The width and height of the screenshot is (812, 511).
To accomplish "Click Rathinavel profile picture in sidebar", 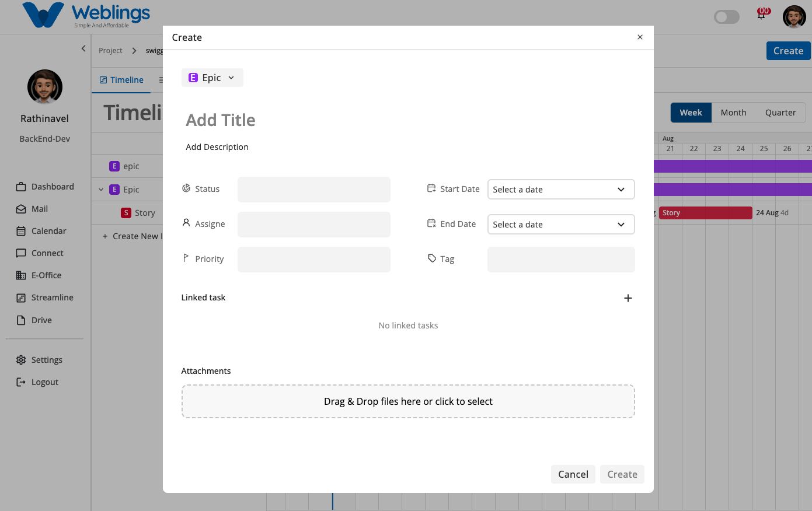I will coord(45,87).
